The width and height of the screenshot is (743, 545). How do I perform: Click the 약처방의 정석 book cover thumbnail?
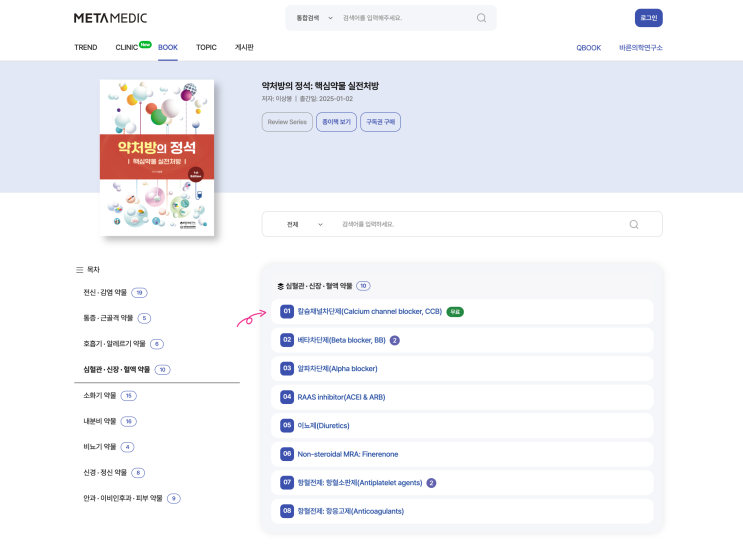click(157, 157)
